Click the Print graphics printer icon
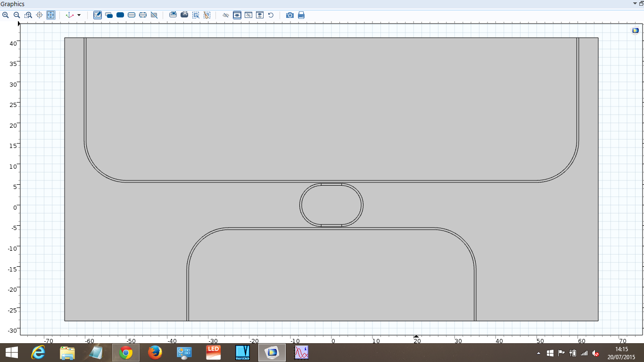The height and width of the screenshot is (362, 644). (x=301, y=15)
